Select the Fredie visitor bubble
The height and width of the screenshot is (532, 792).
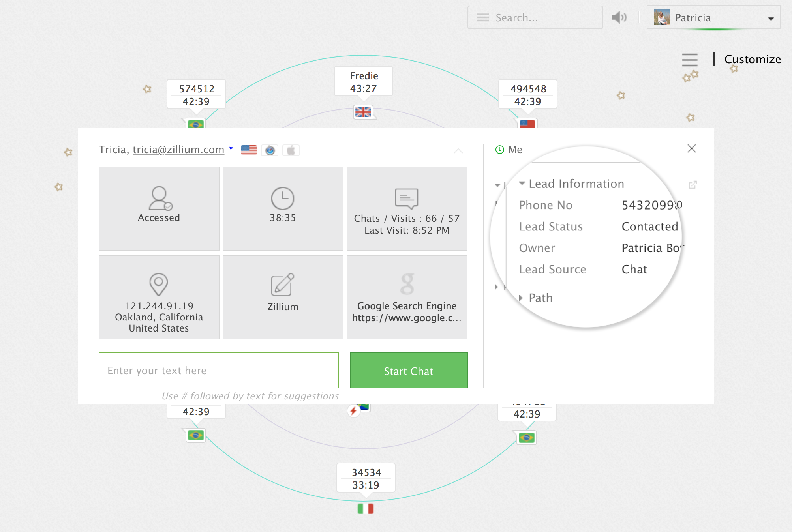coord(364,81)
